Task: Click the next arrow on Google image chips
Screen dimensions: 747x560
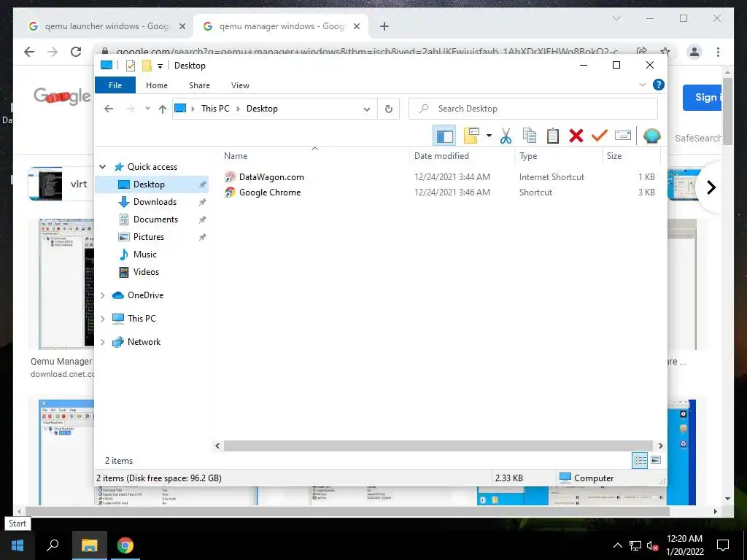Action: pyautogui.click(x=711, y=187)
